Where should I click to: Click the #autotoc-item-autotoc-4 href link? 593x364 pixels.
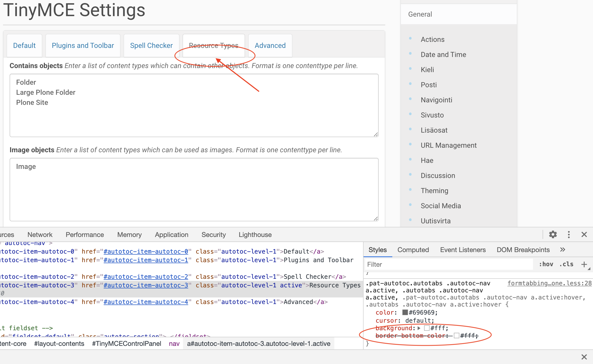tap(146, 302)
